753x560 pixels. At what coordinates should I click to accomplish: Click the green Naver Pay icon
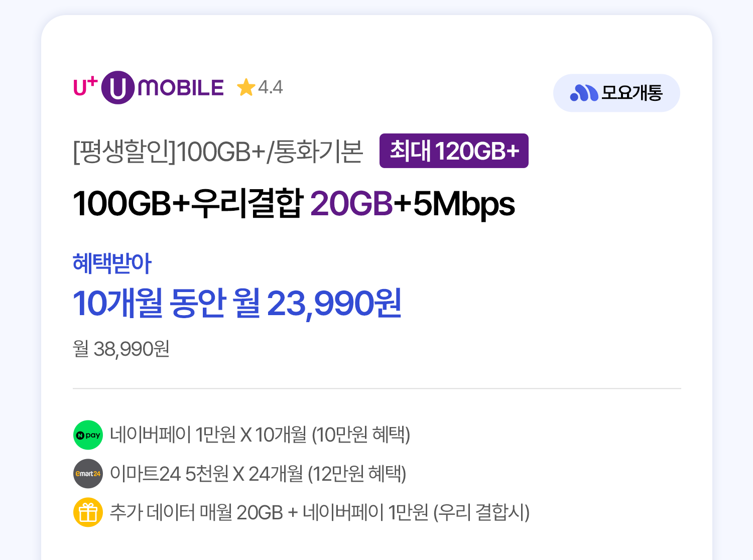(x=88, y=435)
